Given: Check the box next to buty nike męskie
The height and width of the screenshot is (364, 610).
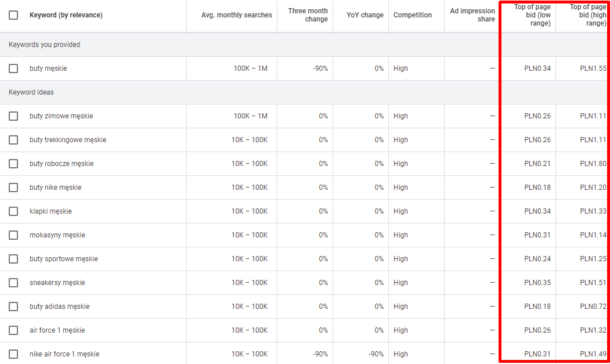Looking at the screenshot, I should (13, 188).
